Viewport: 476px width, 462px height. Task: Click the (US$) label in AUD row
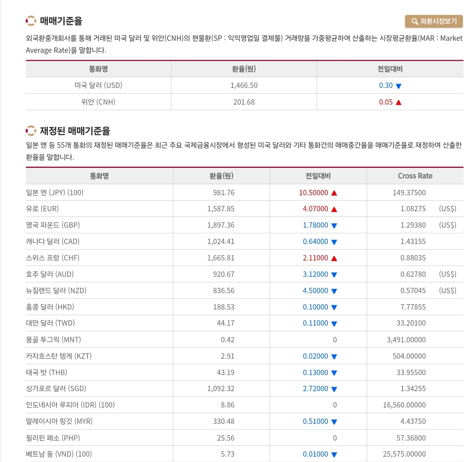click(x=448, y=274)
